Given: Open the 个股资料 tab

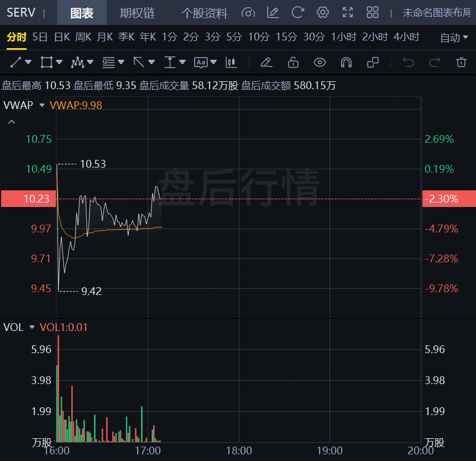Looking at the screenshot, I should point(204,13).
